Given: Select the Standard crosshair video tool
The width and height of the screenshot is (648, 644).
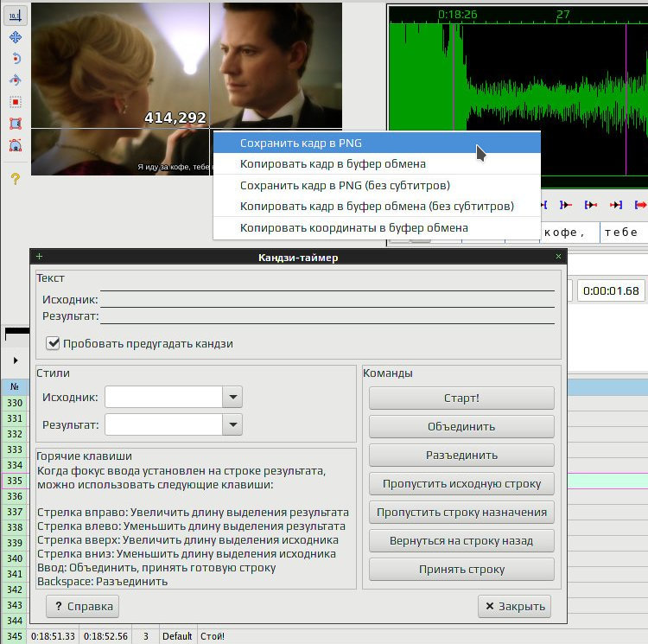Looking at the screenshot, I should click(16, 16).
